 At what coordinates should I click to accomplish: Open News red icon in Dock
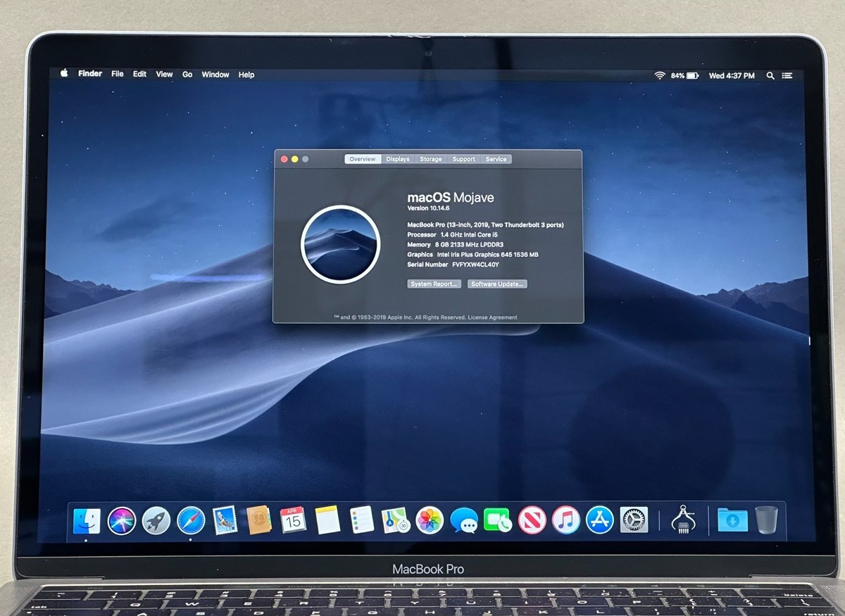(x=532, y=520)
